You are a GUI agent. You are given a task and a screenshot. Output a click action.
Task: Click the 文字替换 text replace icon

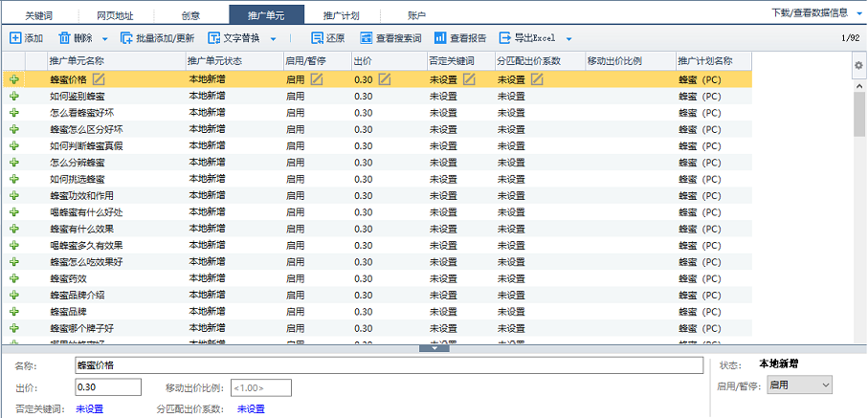click(214, 38)
